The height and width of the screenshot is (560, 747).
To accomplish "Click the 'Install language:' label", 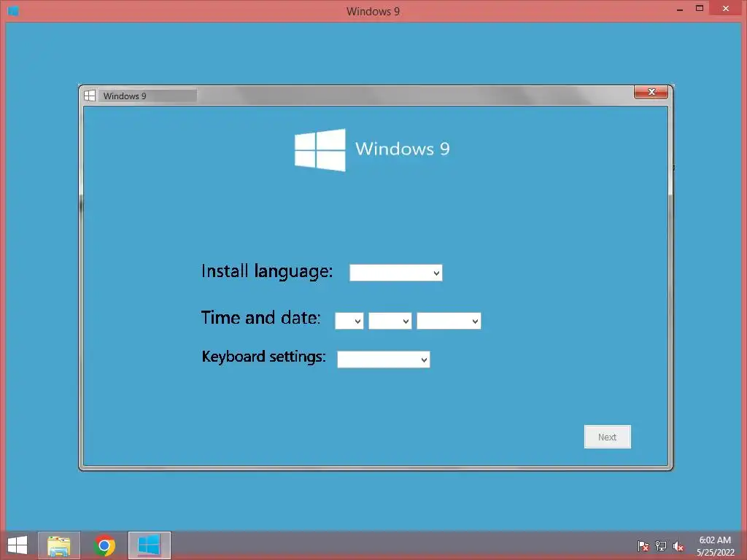I will point(267,271).
